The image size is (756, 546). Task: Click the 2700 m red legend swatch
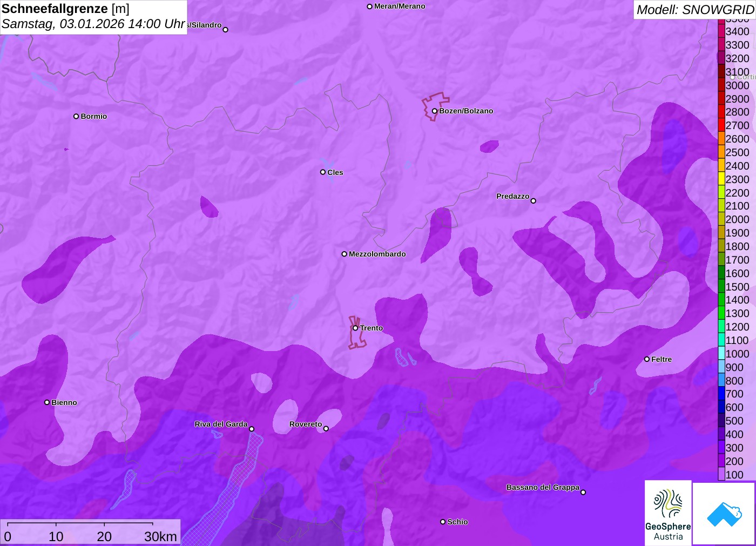[721, 125]
